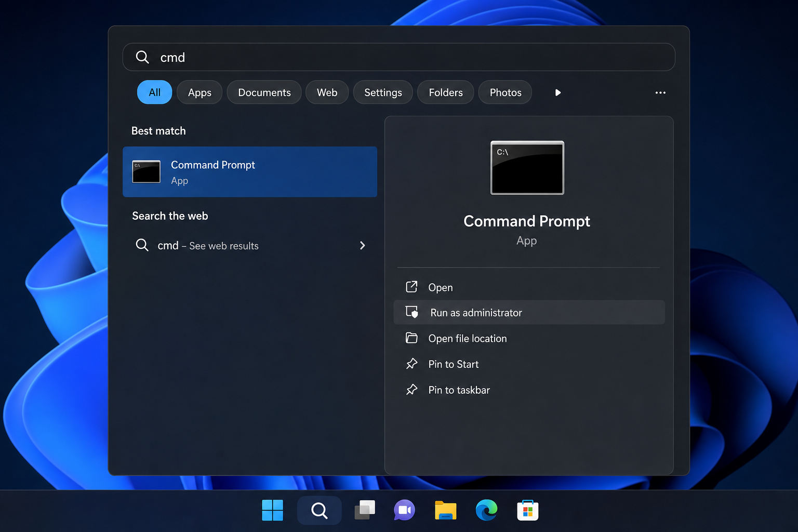The height and width of the screenshot is (532, 798).
Task: Choose Pin to taskbar
Action: click(x=529, y=390)
